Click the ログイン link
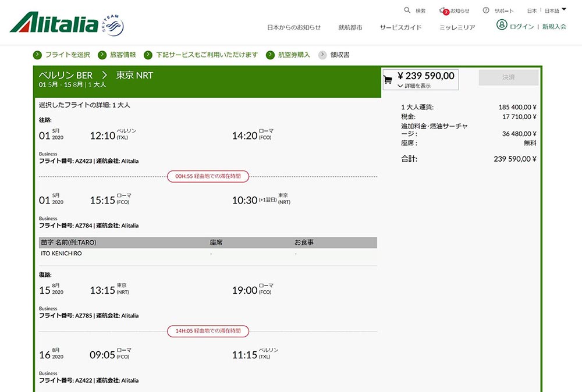The image size is (582, 392). pos(522,26)
